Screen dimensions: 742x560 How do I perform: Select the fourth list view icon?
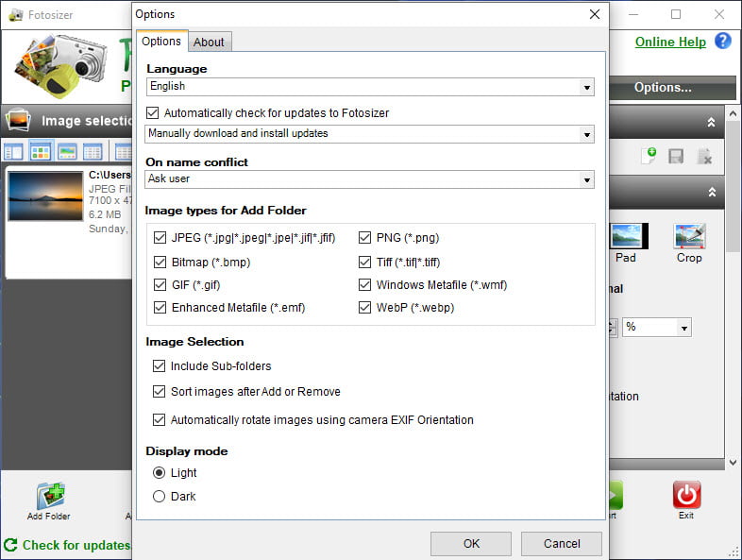[x=93, y=152]
